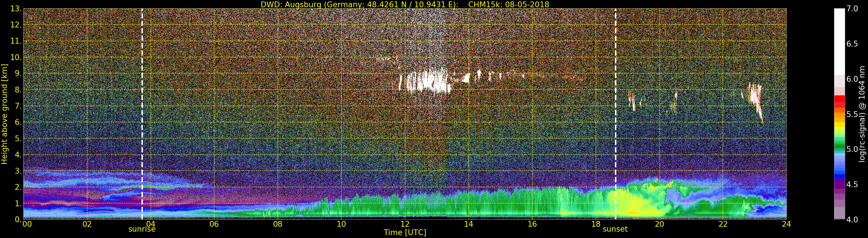
Task: Click the '08' time axis tick label
Action: 278,224
